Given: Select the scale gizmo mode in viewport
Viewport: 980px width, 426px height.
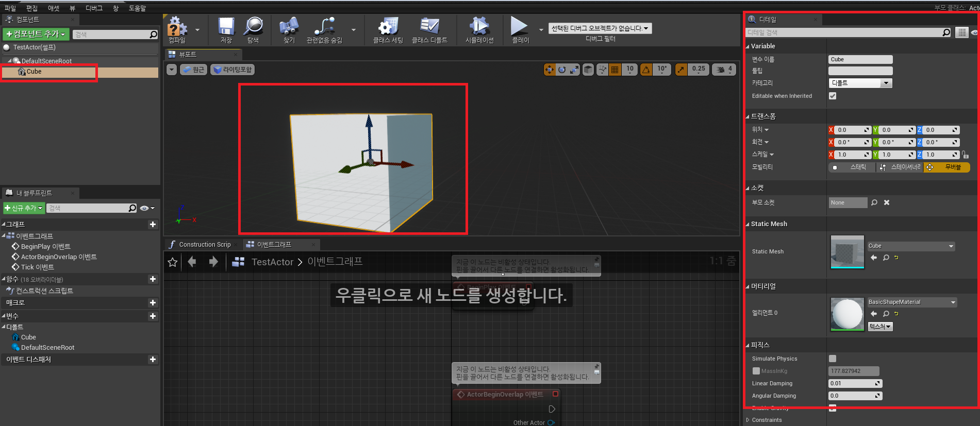Looking at the screenshot, I should coord(574,70).
